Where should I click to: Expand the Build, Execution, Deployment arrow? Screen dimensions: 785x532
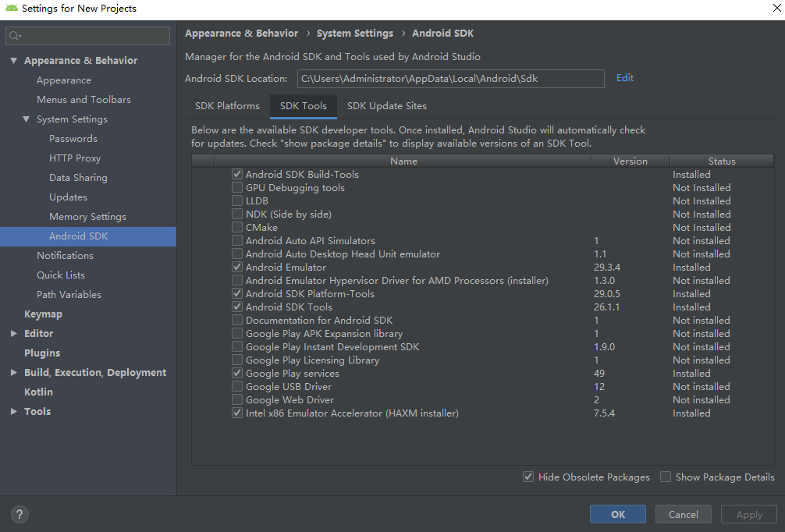click(x=13, y=372)
